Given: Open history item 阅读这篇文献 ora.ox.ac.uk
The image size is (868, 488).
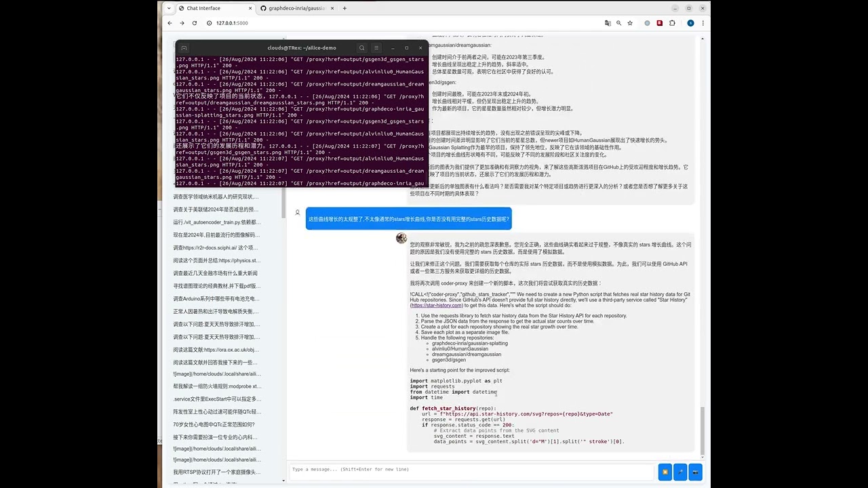Looking at the screenshot, I should pyautogui.click(x=216, y=350).
